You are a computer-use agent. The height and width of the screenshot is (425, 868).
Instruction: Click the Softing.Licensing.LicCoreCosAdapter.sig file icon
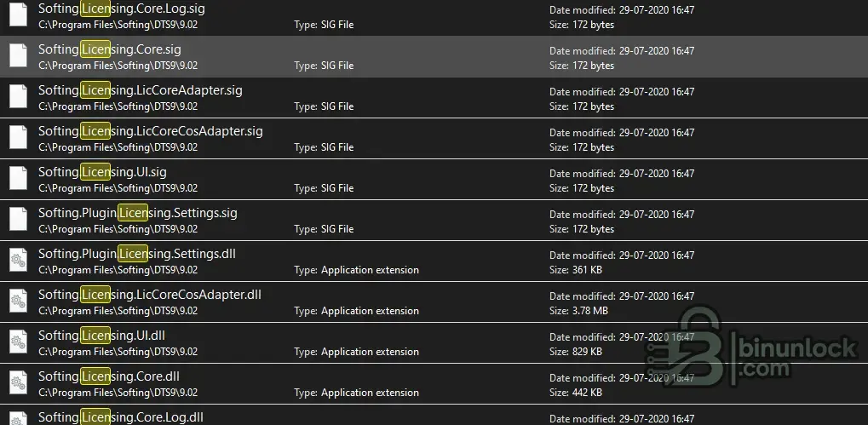(x=18, y=138)
